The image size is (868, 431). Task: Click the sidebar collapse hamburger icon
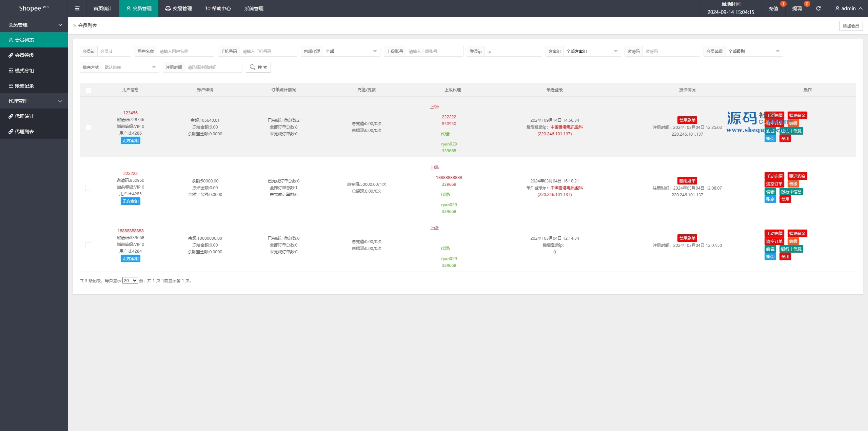tap(77, 8)
